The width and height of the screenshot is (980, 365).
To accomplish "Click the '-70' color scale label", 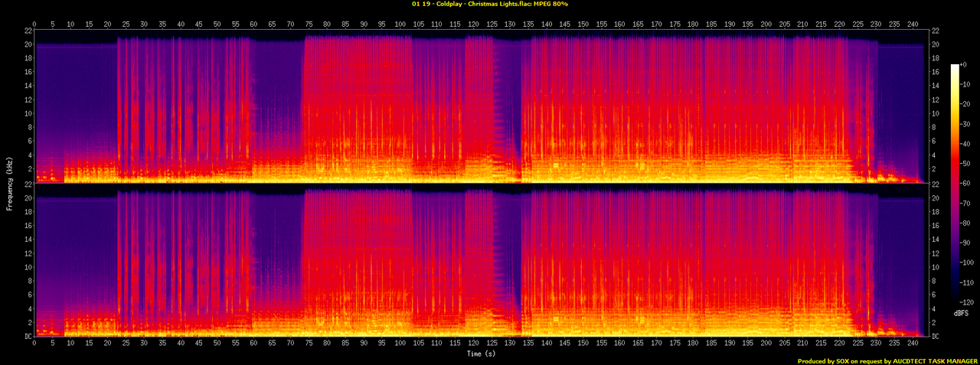I will (966, 204).
